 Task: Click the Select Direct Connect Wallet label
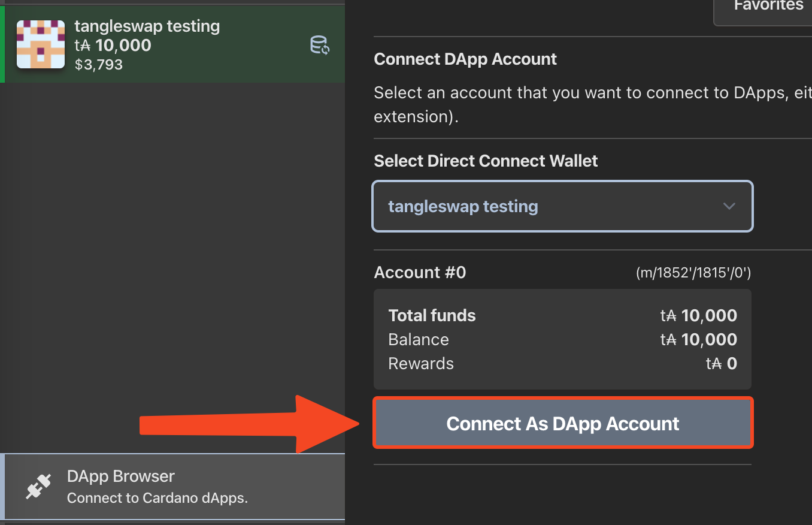(x=486, y=161)
